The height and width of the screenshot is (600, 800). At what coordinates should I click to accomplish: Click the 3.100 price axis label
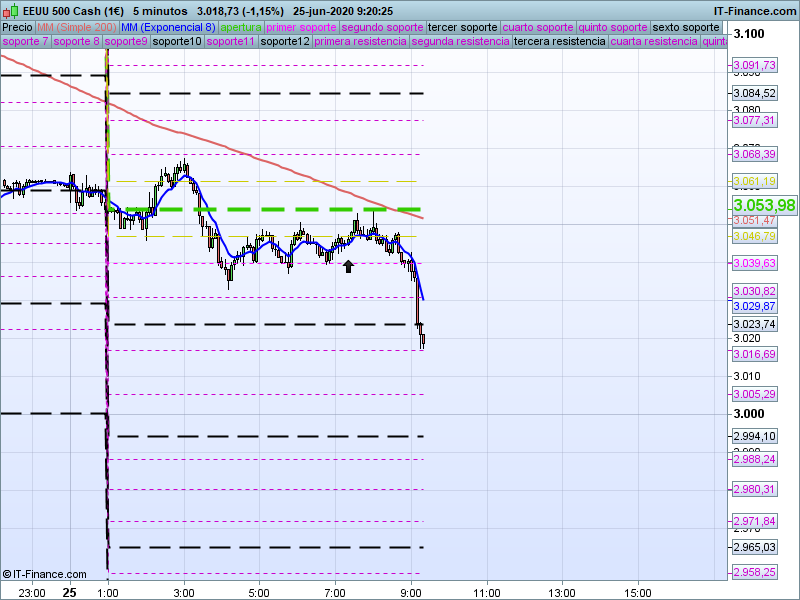click(748, 34)
